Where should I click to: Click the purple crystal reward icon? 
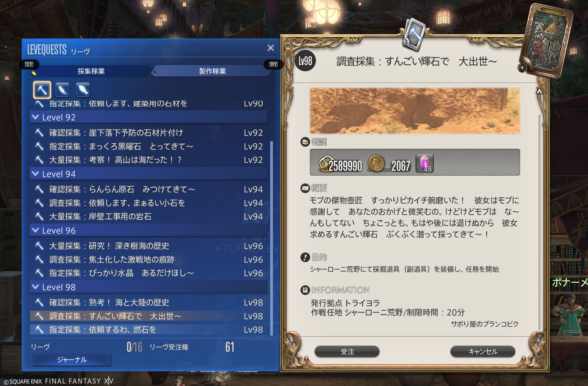pyautogui.click(x=424, y=163)
